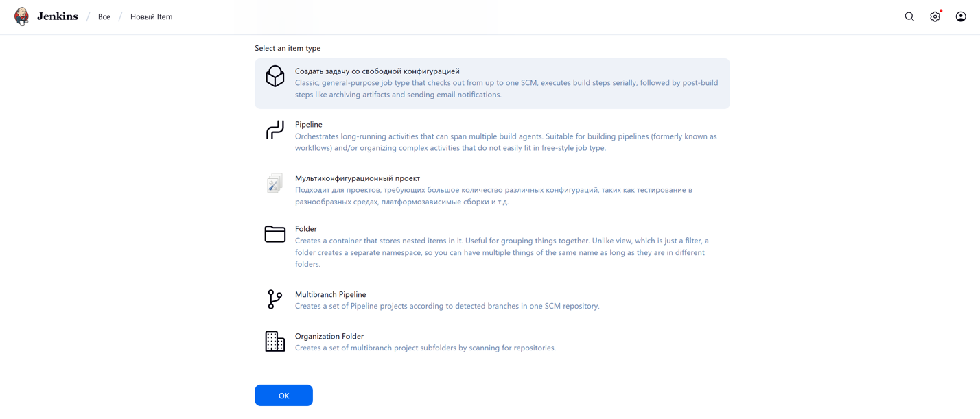Screen dimensions: 980x419
Task: Click the Freestyle project box icon
Action: point(275,76)
